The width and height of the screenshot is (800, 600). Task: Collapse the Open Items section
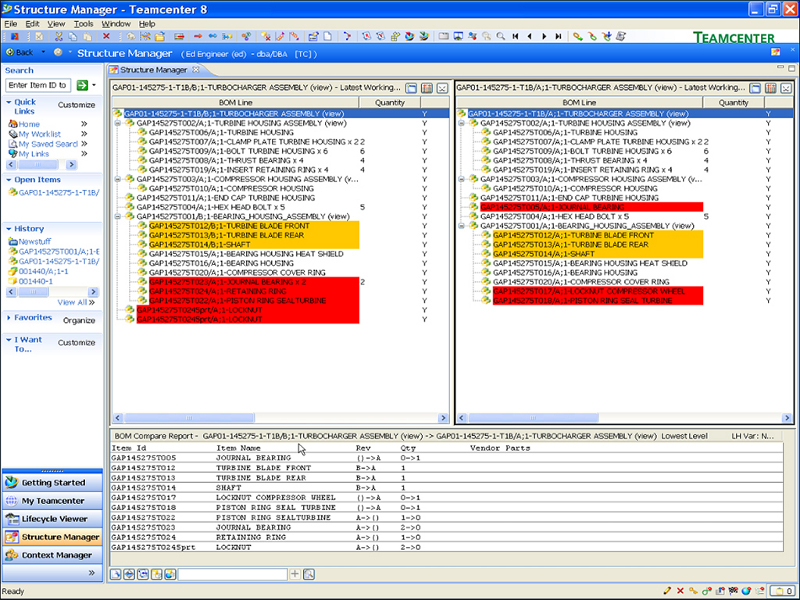(9, 180)
